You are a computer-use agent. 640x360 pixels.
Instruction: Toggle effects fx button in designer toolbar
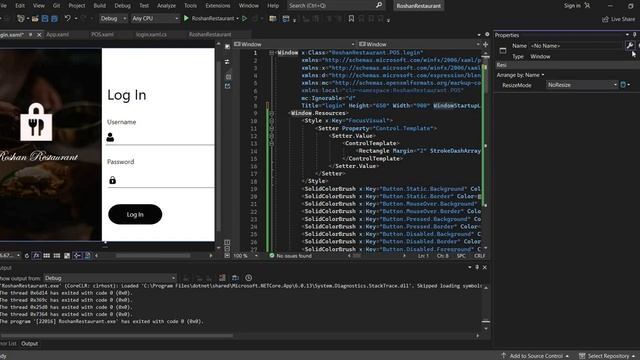click(x=36, y=256)
